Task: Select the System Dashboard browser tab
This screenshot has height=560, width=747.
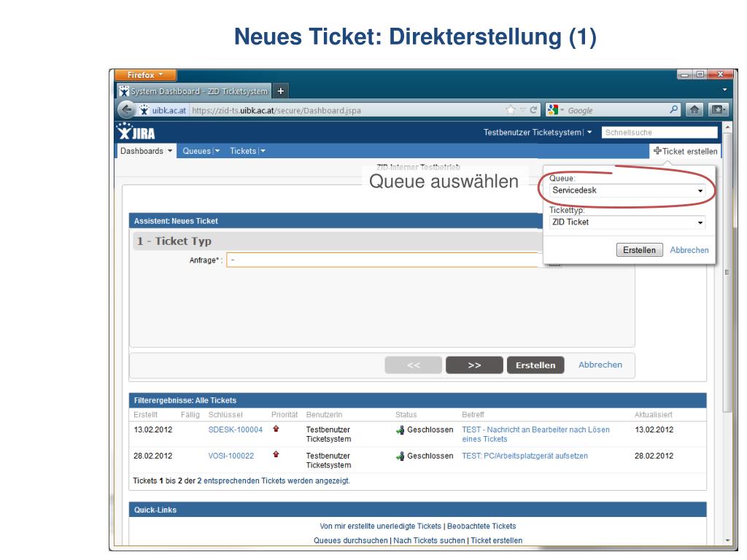Action: [194, 91]
